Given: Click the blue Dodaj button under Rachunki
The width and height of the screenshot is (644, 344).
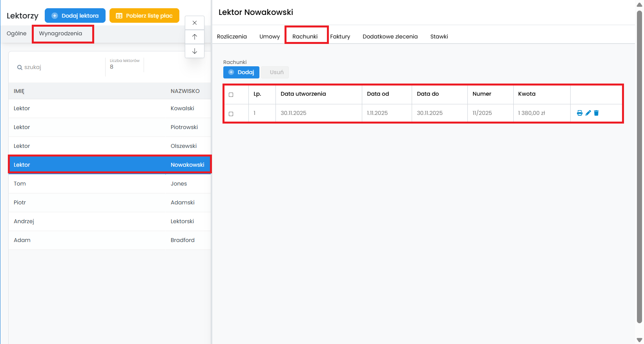Looking at the screenshot, I should [x=241, y=72].
